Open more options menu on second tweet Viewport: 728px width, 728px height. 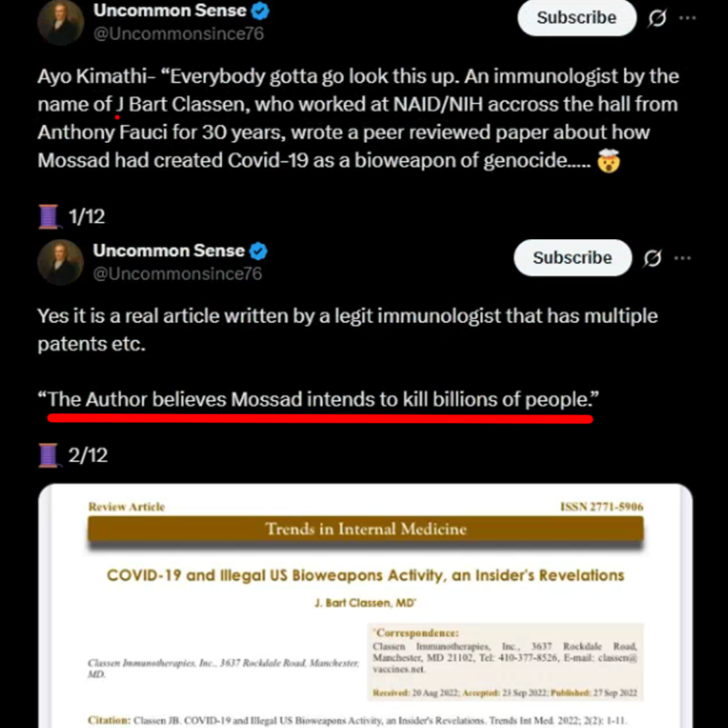tap(682, 258)
